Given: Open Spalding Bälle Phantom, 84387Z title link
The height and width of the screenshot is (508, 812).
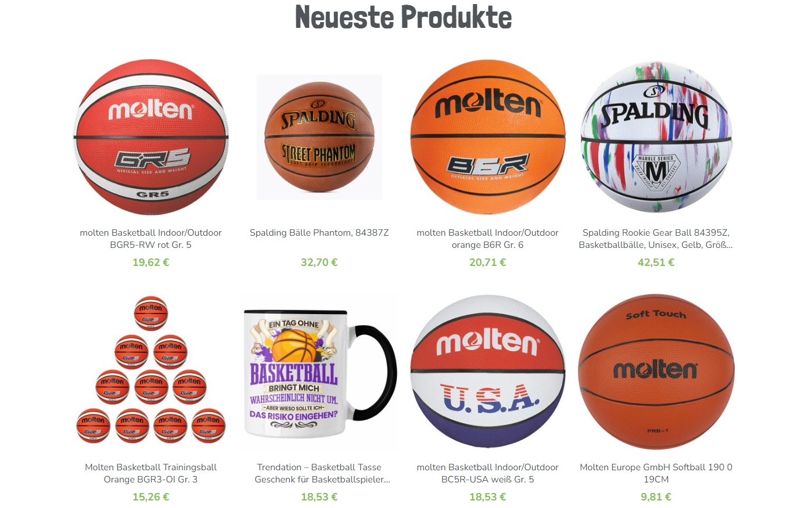Looking at the screenshot, I should click(x=319, y=233).
